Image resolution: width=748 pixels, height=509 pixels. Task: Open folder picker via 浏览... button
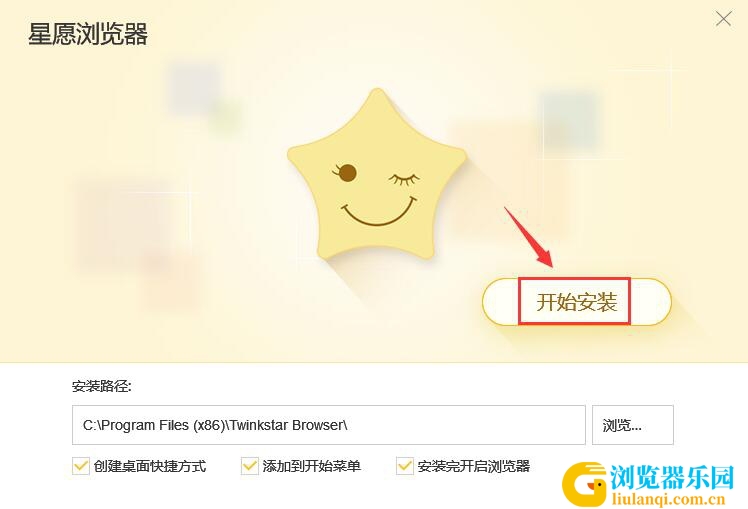[x=633, y=425]
